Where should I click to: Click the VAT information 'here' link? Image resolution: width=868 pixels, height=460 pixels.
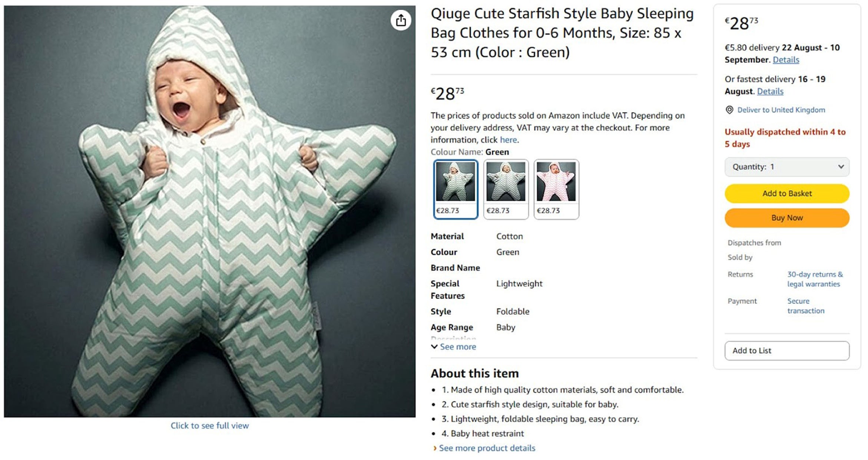click(x=508, y=140)
